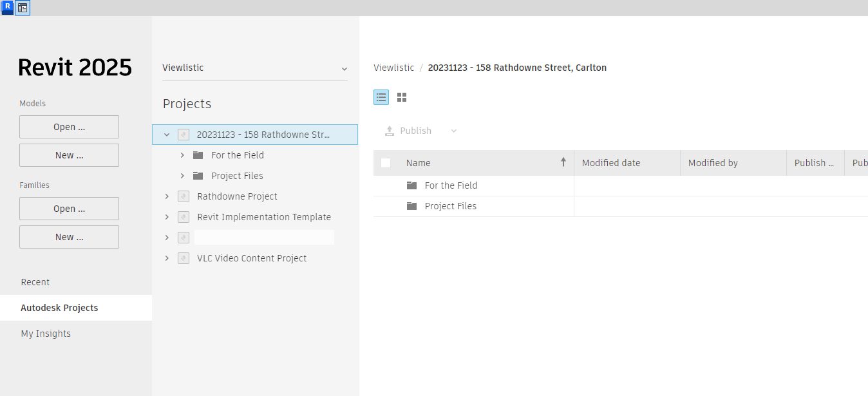Select Rathdowne Project in the tree
Screen dimensions: 868x396
tap(237, 196)
